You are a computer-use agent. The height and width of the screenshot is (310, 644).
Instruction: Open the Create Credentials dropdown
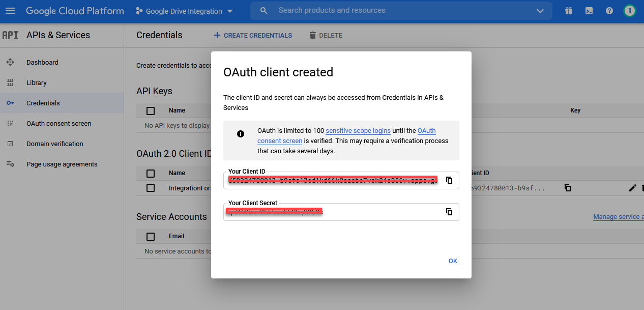click(253, 36)
